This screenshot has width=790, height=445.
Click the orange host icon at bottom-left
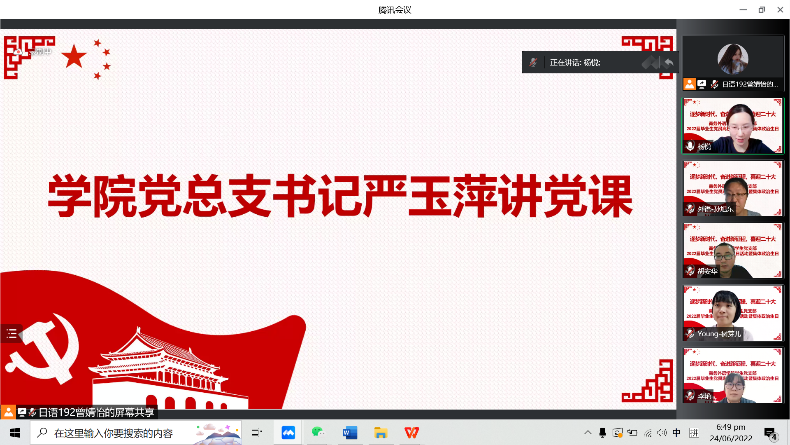tap(8, 411)
